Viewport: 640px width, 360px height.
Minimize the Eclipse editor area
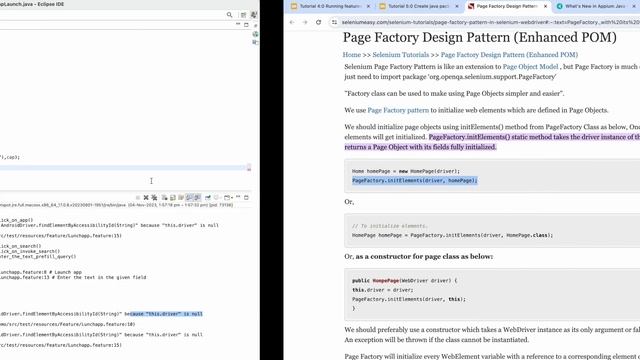pyautogui.click(x=238, y=24)
